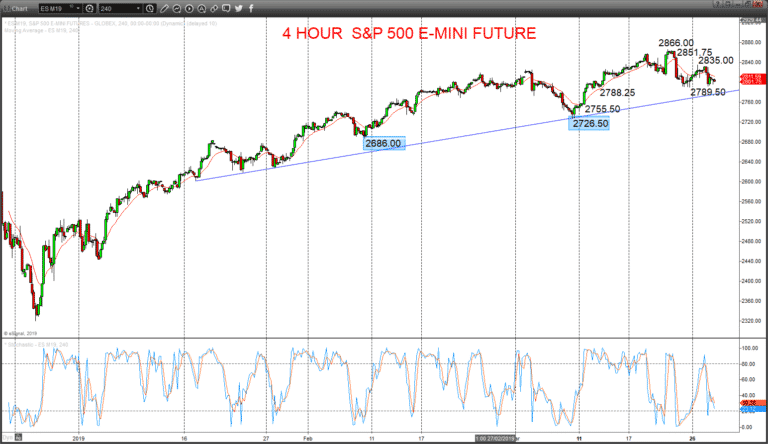Click the chain link symbol linking icon

click(214, 8)
